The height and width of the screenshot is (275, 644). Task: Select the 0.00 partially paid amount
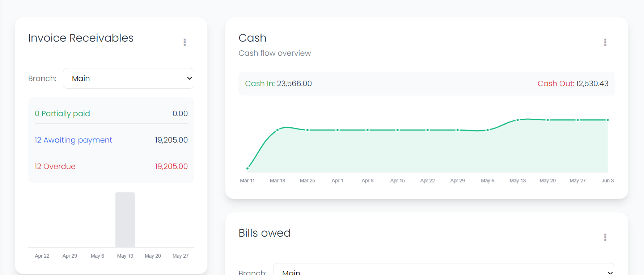pos(180,114)
